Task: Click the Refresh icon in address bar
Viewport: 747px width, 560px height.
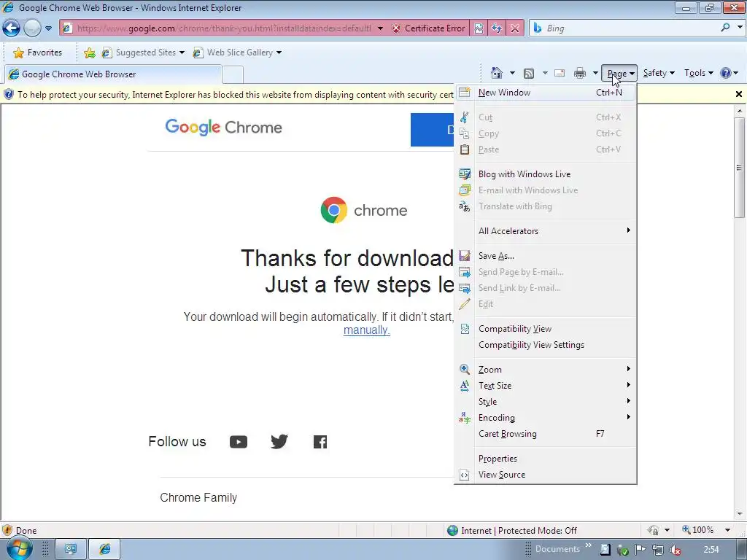Action: pyautogui.click(x=496, y=28)
